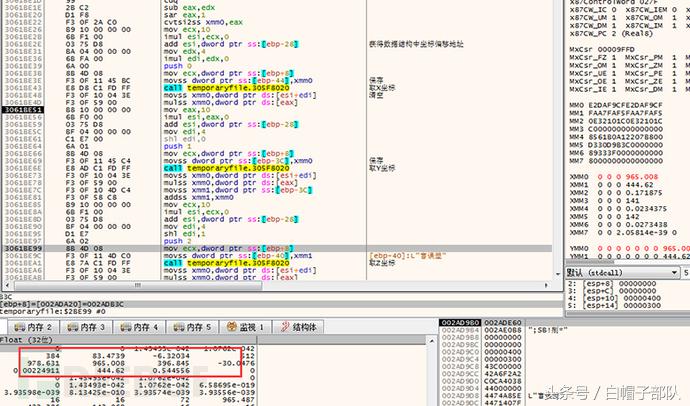The width and height of the screenshot is (690, 406).
Task: Switch to the 内存 3 dump tab
Action: (x=86, y=327)
